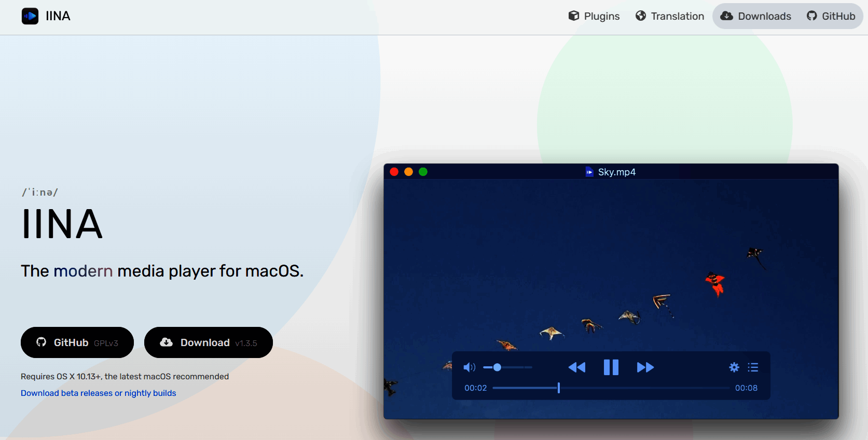Click the rewind button in the player
This screenshot has width=868, height=440.
pyautogui.click(x=577, y=367)
